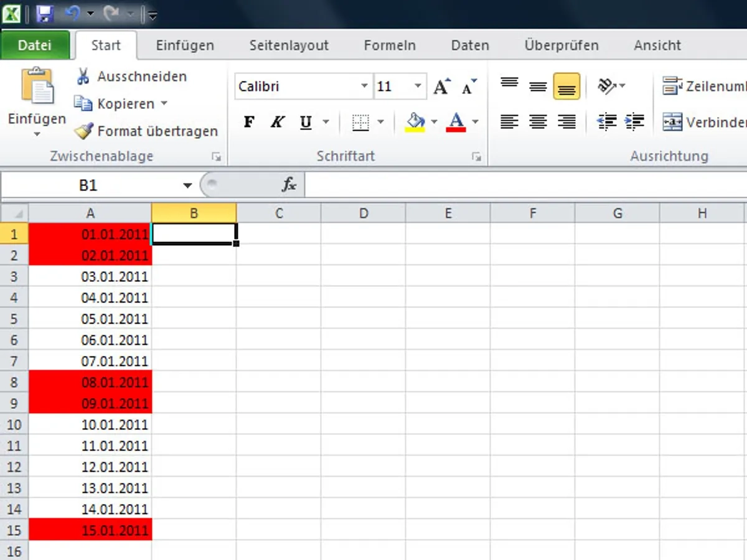This screenshot has height=560, width=747.
Task: Select cell with 15.01.2011
Action: click(x=90, y=531)
